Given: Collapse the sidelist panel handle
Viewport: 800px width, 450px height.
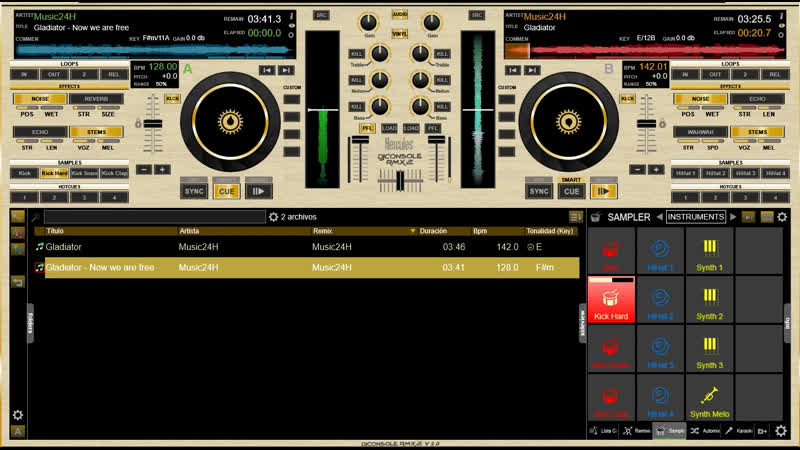Looking at the screenshot, I should pos(582,323).
